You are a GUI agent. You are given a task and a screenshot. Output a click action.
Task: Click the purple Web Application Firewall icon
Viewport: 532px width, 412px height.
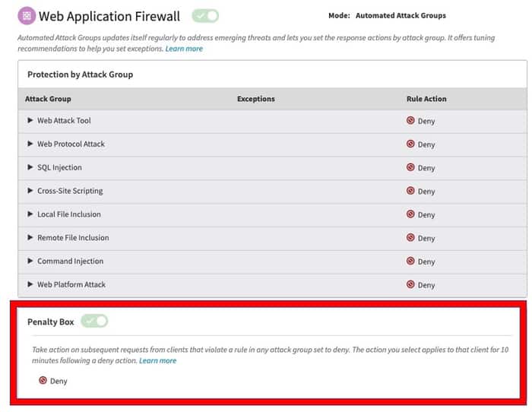(x=27, y=15)
